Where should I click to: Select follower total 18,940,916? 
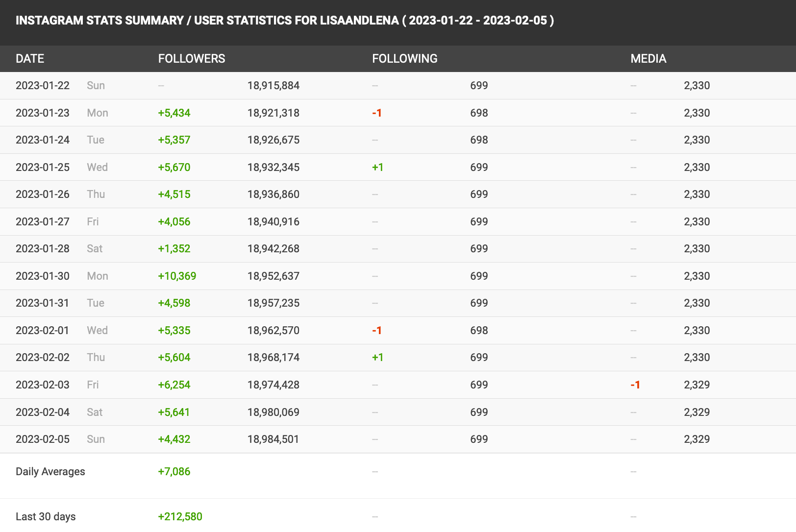pyautogui.click(x=274, y=222)
